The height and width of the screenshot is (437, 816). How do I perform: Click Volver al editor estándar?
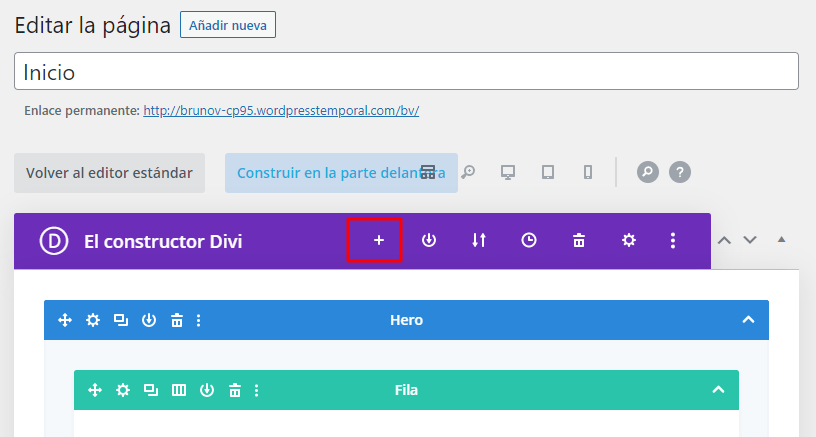click(x=109, y=173)
